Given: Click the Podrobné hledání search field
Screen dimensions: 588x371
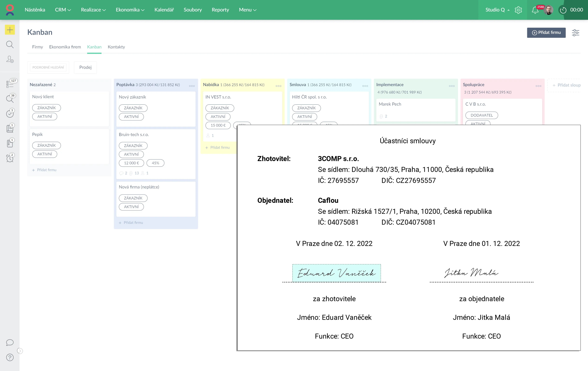Looking at the screenshot, I should pyautogui.click(x=48, y=67).
